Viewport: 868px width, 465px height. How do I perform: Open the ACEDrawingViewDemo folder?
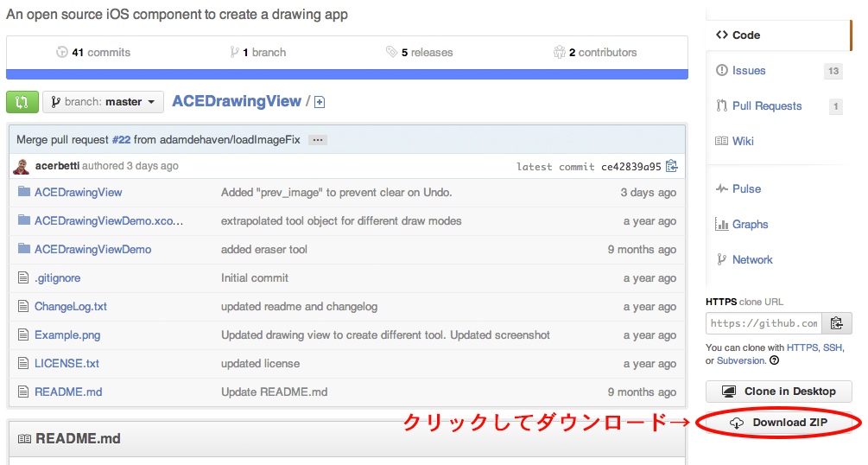92,250
